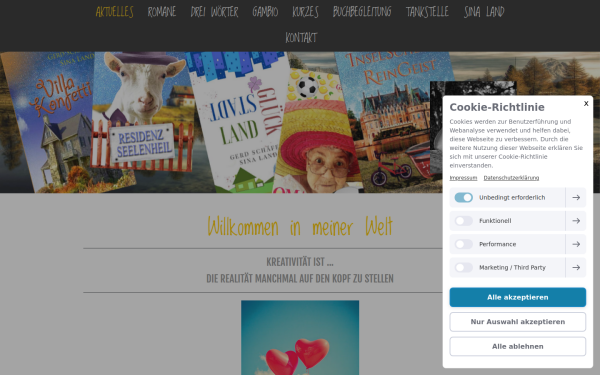Enable the Performance cookies switch
Viewport: 600px width, 375px height.
point(463,244)
